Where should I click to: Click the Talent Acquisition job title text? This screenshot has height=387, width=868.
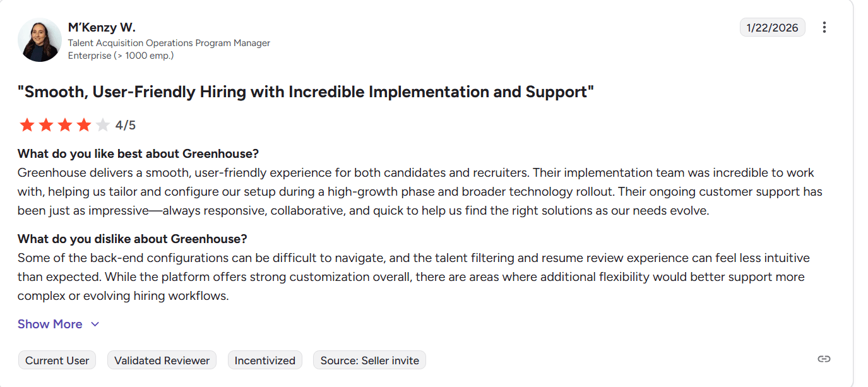[169, 42]
